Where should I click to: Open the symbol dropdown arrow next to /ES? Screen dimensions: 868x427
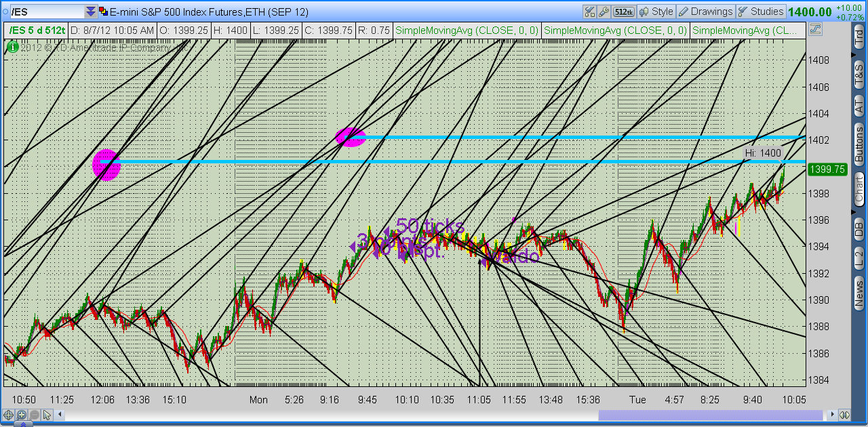(91, 12)
